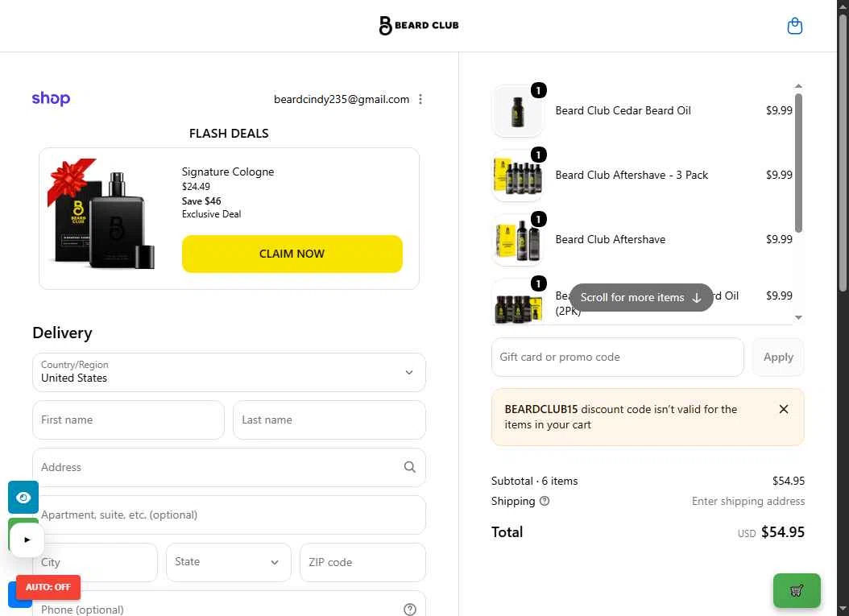The image size is (849, 616).
Task: Click the green cart floating button
Action: click(797, 590)
